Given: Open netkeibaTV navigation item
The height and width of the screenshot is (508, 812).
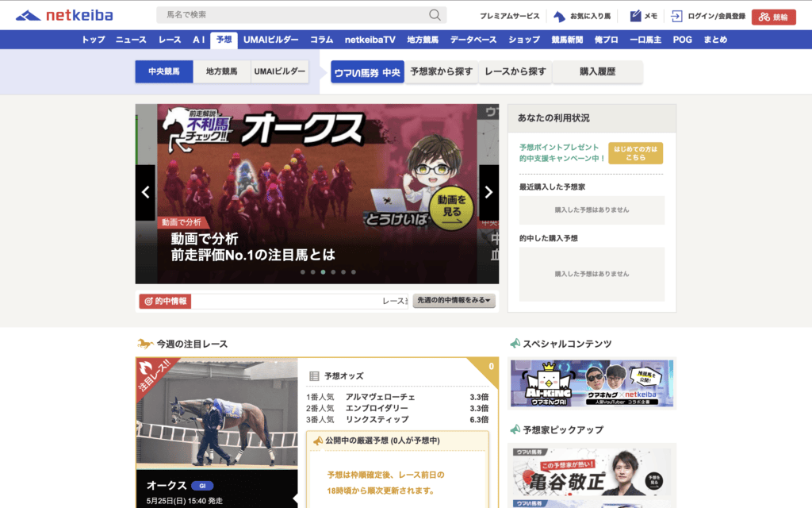Looking at the screenshot, I should tap(370, 40).
